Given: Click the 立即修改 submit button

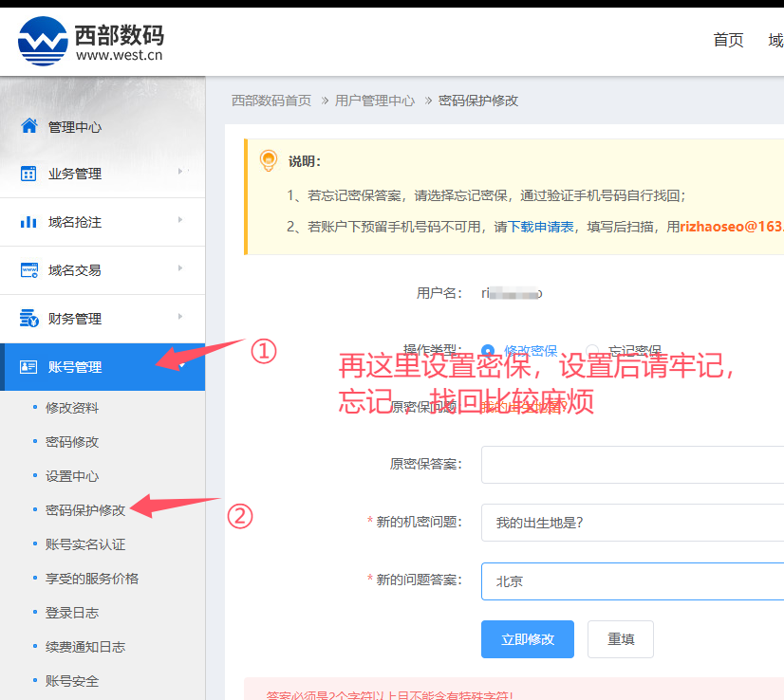Looking at the screenshot, I should click(x=528, y=639).
